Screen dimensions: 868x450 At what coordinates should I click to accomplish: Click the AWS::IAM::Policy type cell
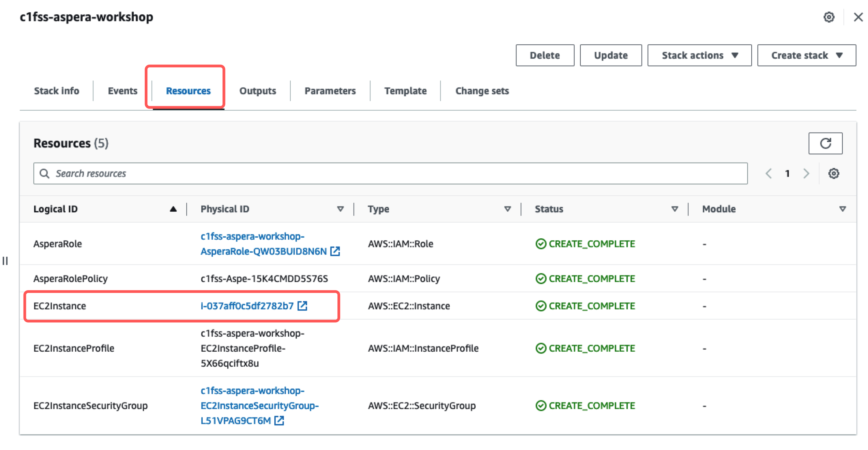(x=404, y=279)
